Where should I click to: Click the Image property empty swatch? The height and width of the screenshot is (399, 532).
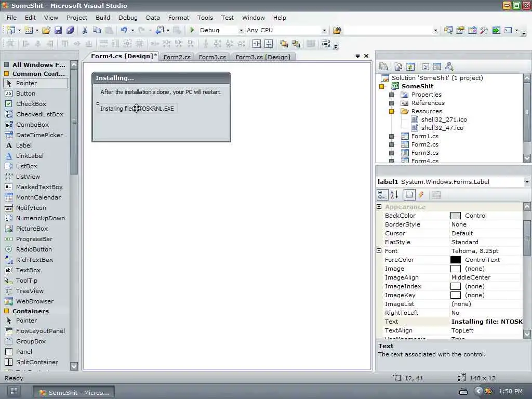[x=455, y=269]
